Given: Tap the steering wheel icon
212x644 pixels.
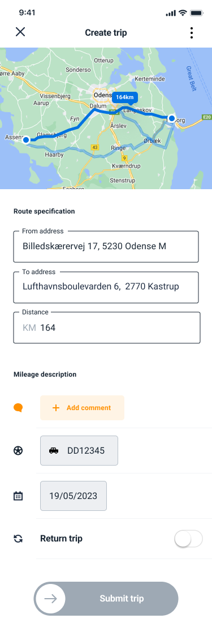Looking at the screenshot, I should 18,450.
